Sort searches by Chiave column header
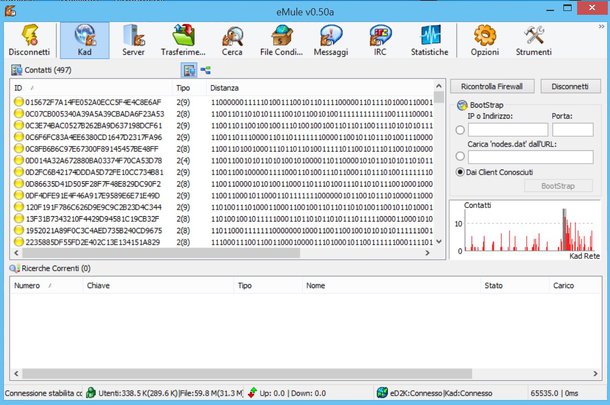 [x=158, y=286]
